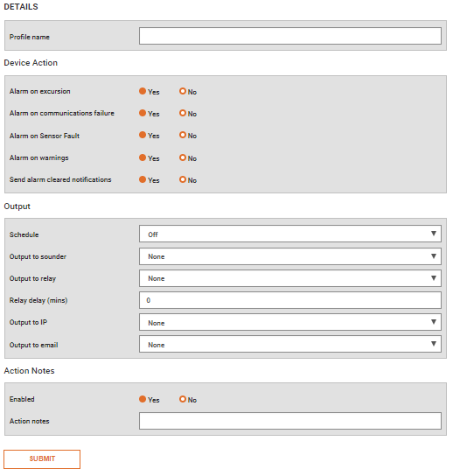Expand the Output to relay dropdown

coord(290,278)
